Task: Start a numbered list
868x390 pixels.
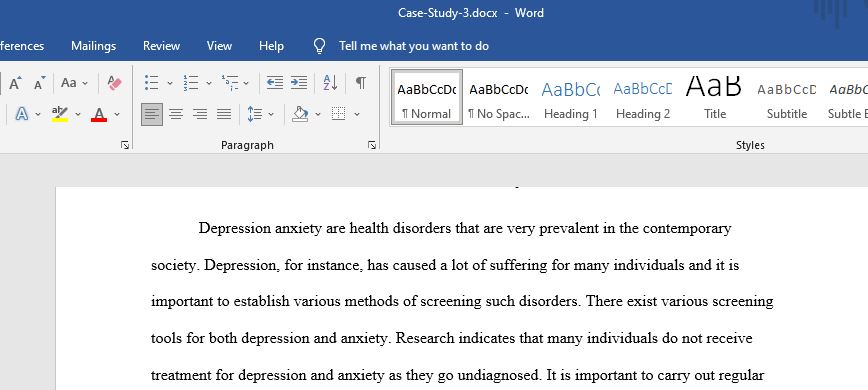Action: click(x=191, y=83)
